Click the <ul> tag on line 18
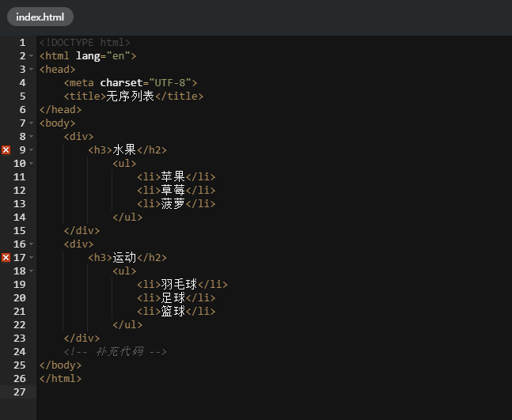 click(x=124, y=271)
